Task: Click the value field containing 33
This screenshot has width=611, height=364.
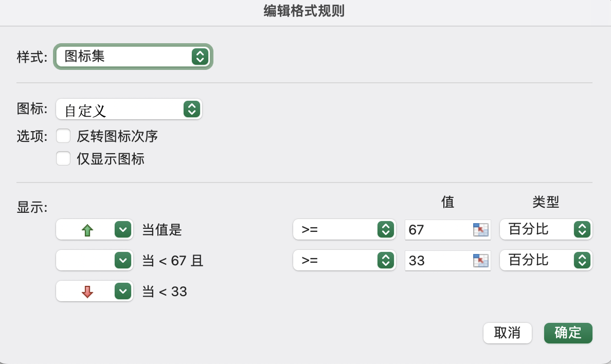Action: click(437, 261)
